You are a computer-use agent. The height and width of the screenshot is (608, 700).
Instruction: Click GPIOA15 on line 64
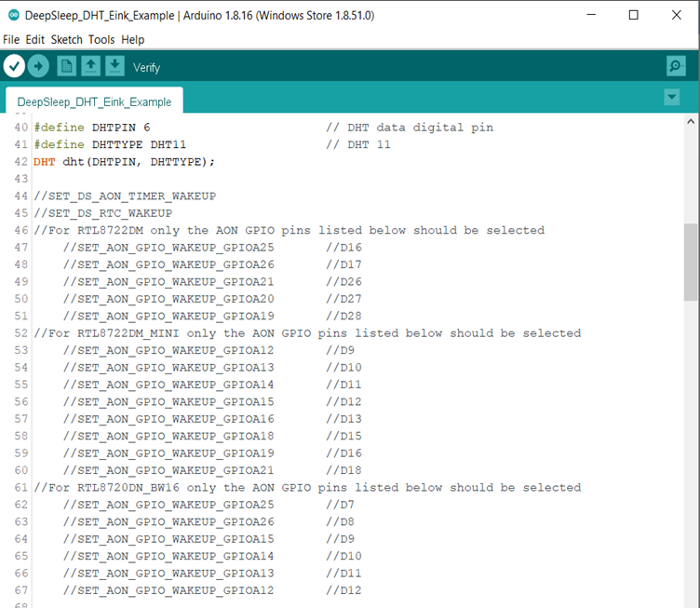(x=249, y=539)
